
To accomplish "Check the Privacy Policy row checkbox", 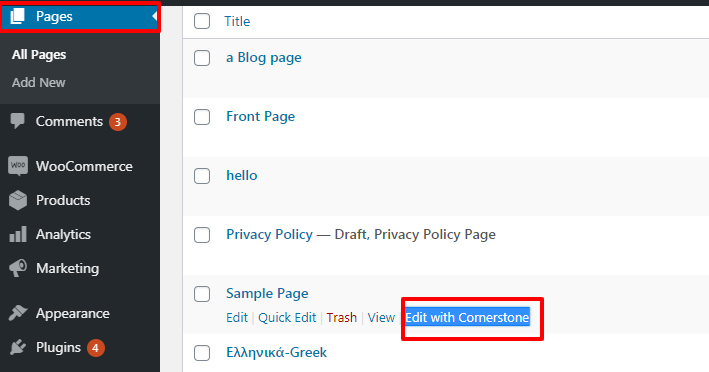I will pyautogui.click(x=202, y=235).
